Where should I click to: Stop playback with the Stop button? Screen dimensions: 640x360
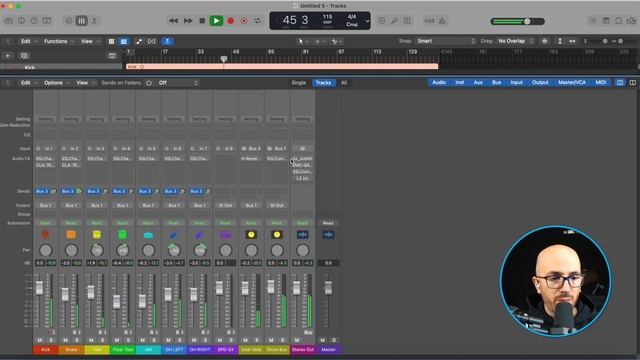tap(202, 21)
